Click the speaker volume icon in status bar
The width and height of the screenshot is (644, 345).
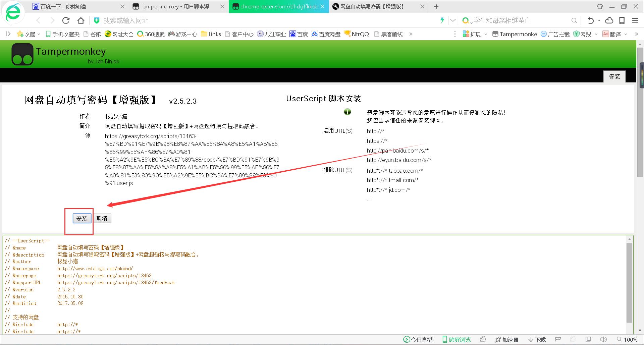coord(603,339)
